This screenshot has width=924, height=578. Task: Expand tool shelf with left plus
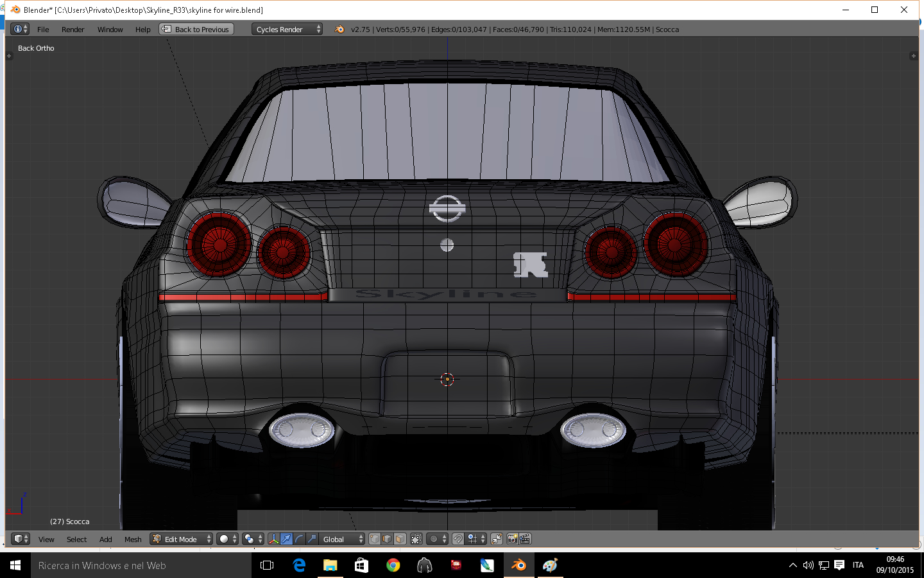[9, 56]
